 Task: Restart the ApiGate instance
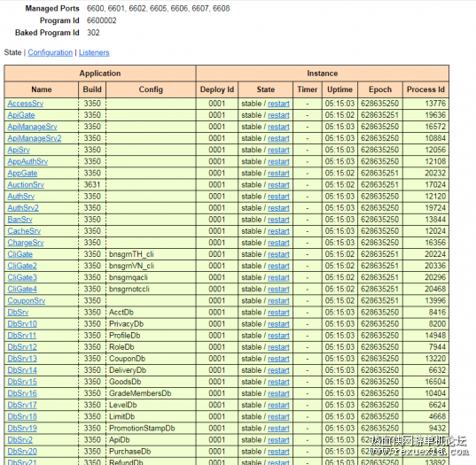[278, 115]
